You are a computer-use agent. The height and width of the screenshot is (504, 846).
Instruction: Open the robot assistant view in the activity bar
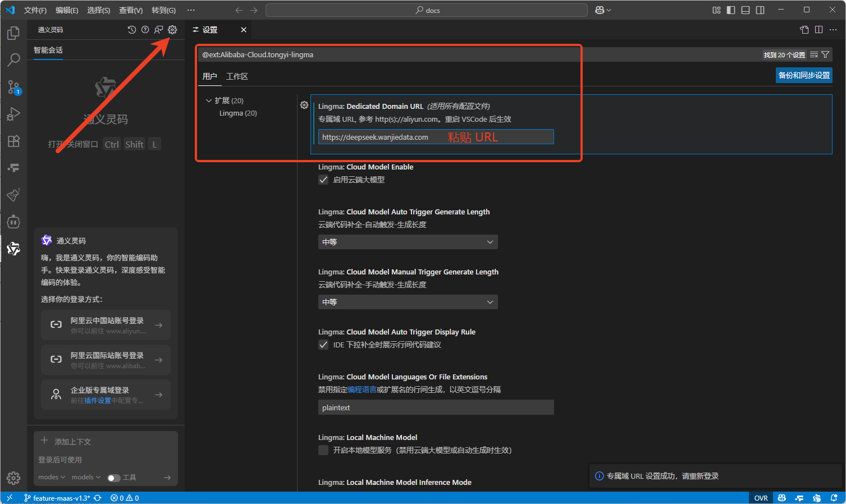[x=13, y=222]
